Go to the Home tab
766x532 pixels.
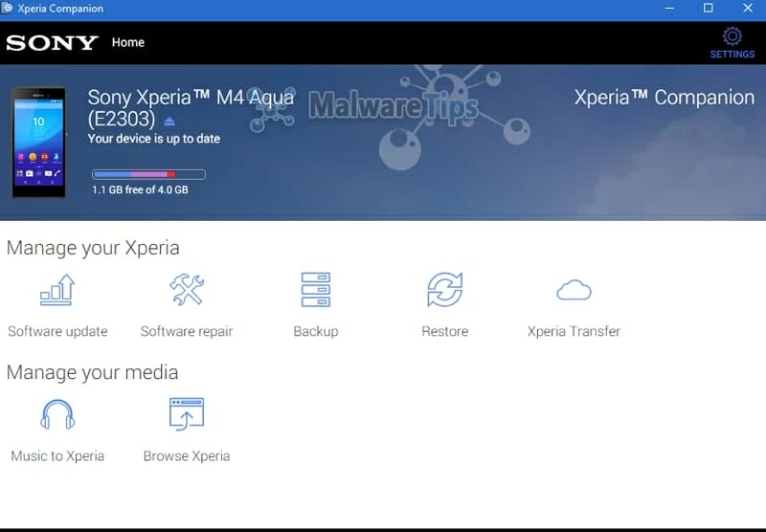point(128,42)
